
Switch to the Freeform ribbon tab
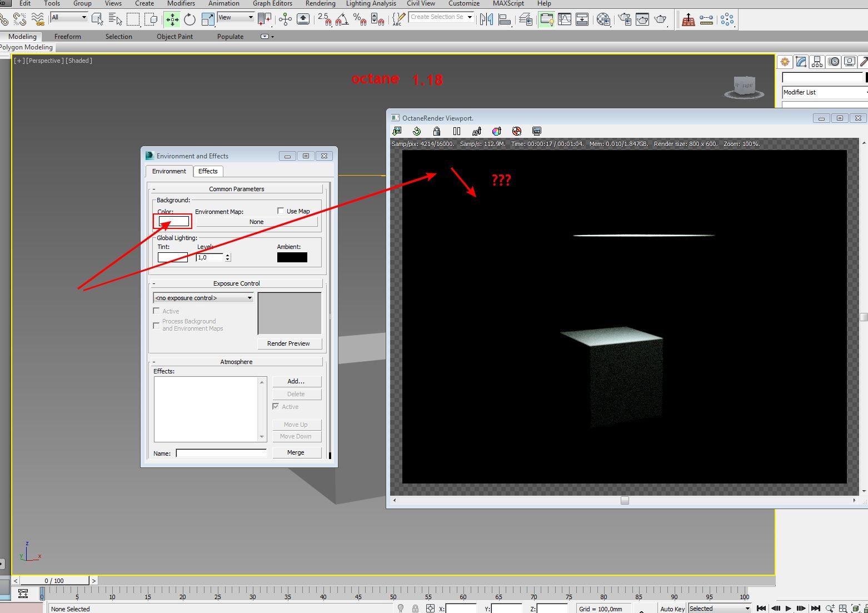point(68,37)
